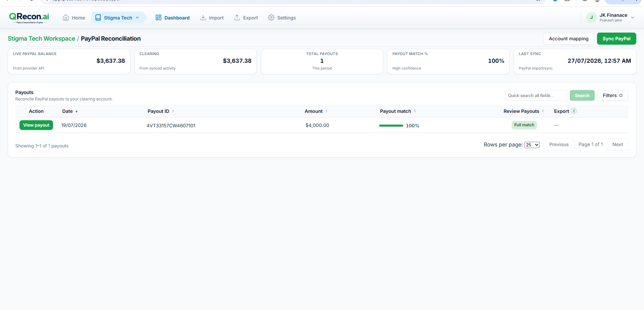Go to the Next page
The width and height of the screenshot is (644, 310).
click(617, 144)
